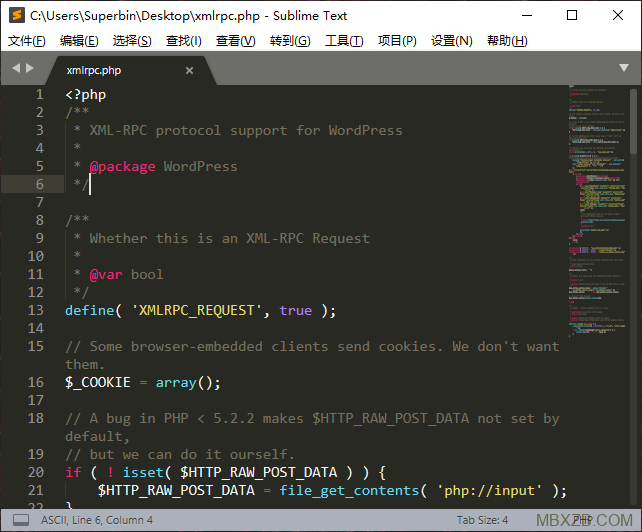Image resolution: width=642 pixels, height=532 pixels.
Task: Open the 查找(I) menu
Action: pyautogui.click(x=184, y=41)
